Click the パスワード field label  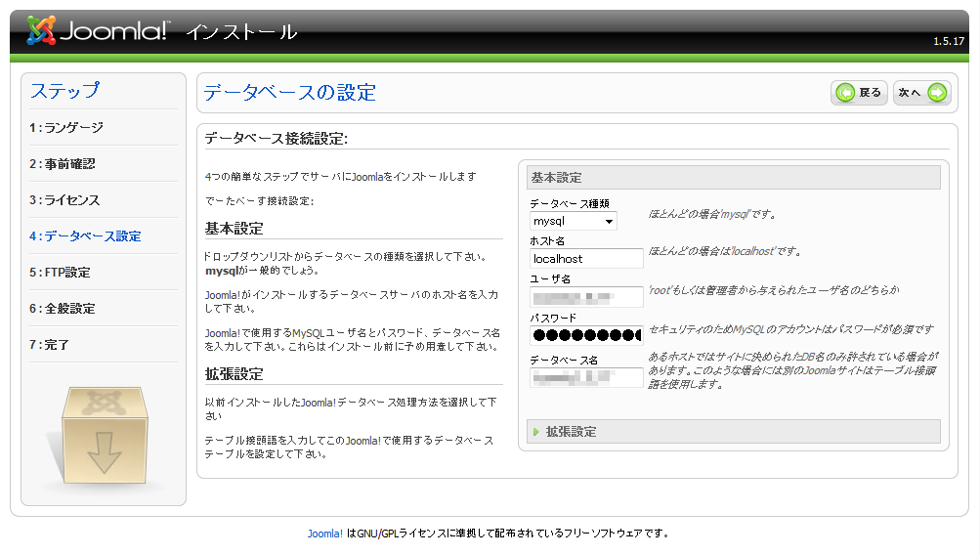click(553, 319)
